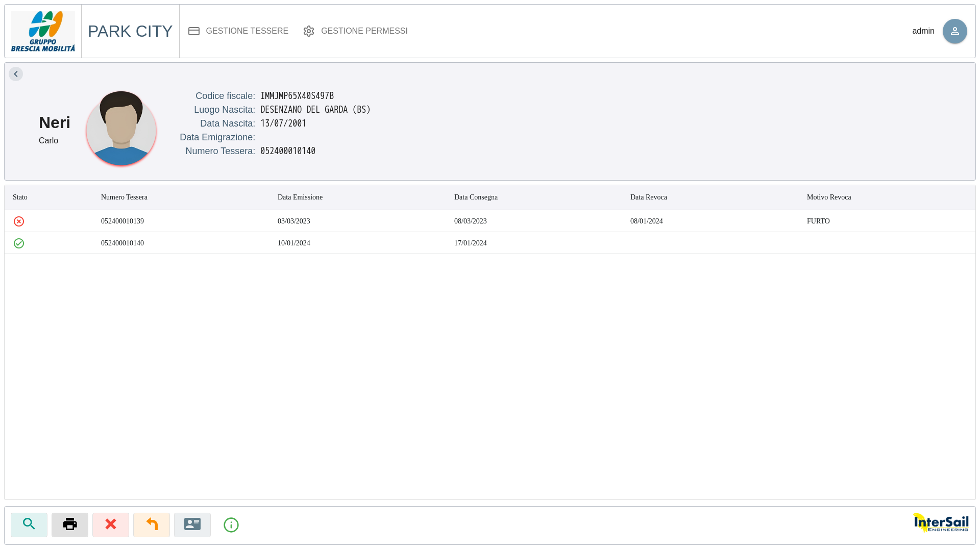Click the admin user avatar icon
The height and width of the screenshot is (551, 980).
click(x=954, y=31)
